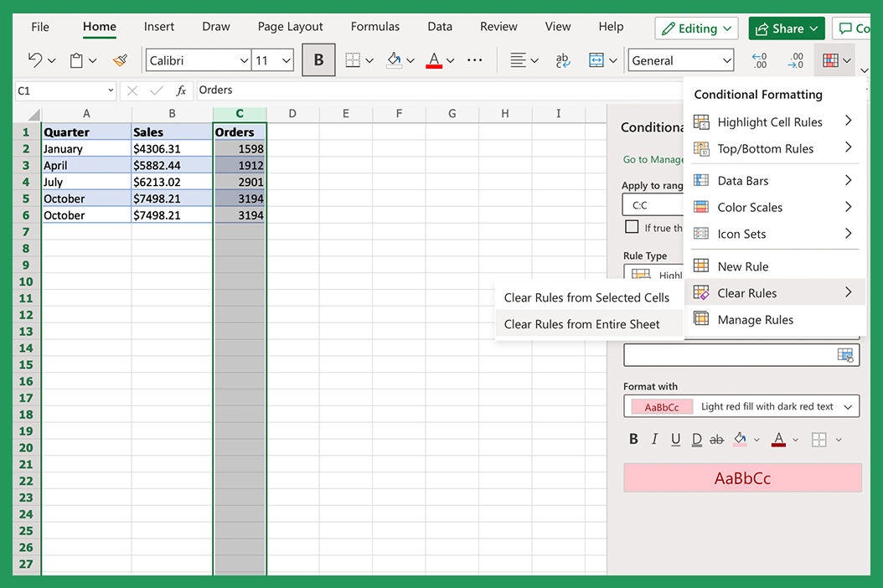Enable the 'If true then stop' checkbox
This screenshot has height=588, width=883.
pos(633,227)
